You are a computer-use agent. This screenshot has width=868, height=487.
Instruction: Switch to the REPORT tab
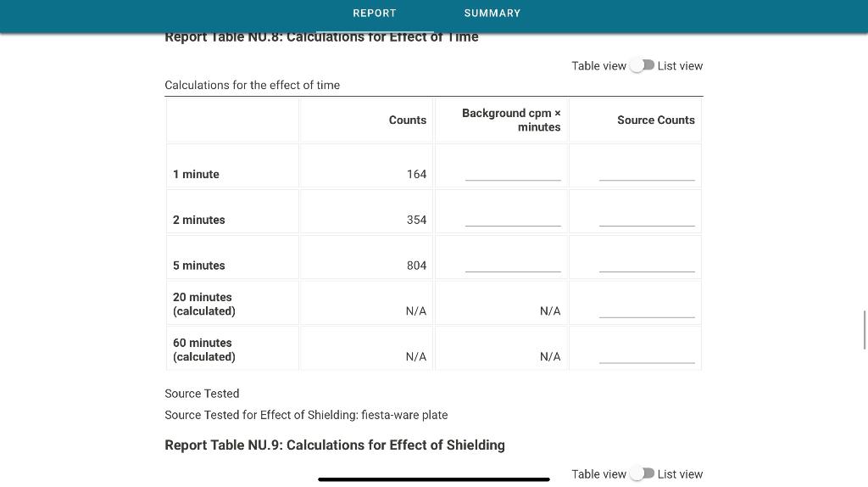(374, 14)
